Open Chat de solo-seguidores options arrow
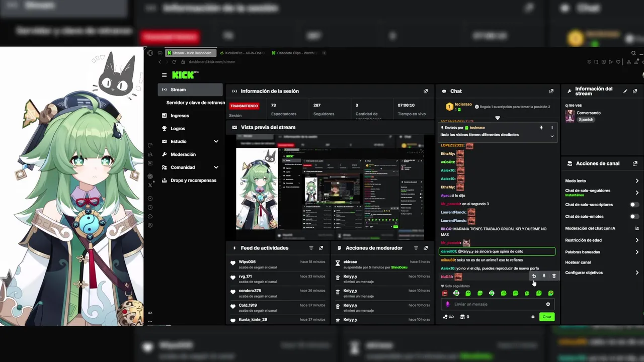Image resolution: width=644 pixels, height=362 pixels. point(637,193)
